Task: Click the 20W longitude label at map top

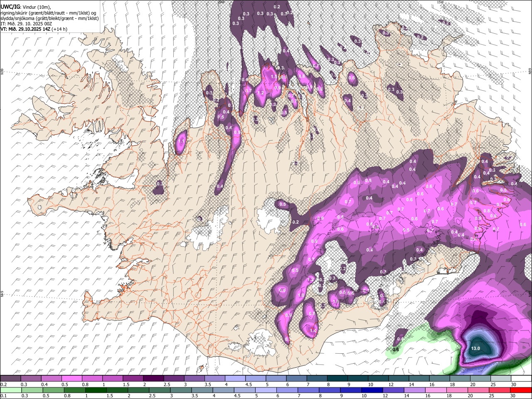Action: tap(221, 2)
